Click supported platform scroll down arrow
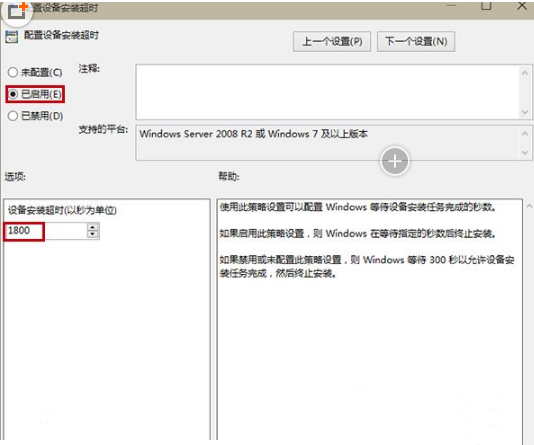Image resolution: width=534 pixels, height=445 pixels. tap(525, 153)
